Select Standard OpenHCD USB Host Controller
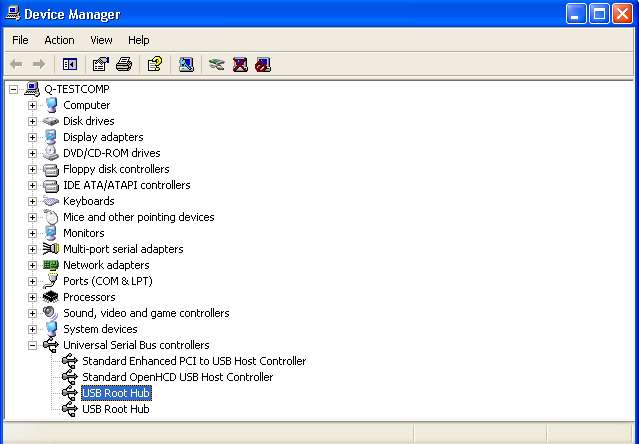Viewport: 639px width, 444px height. [x=177, y=377]
